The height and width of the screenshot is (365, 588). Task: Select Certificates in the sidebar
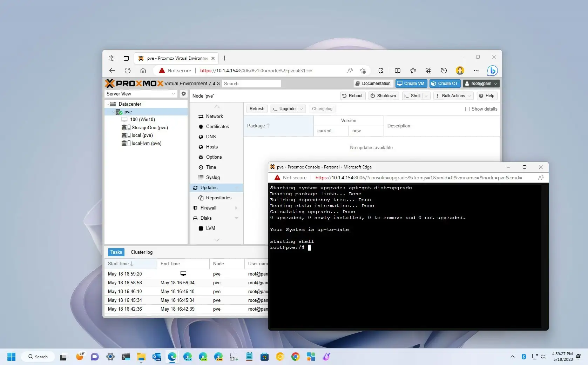[x=217, y=126]
